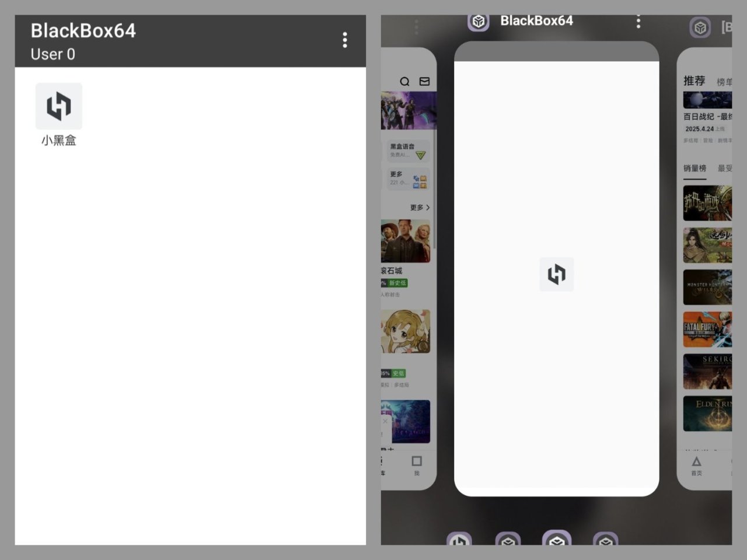Tap the 小黑盒 logo in the center card
The height and width of the screenshot is (560, 747).
click(x=556, y=274)
